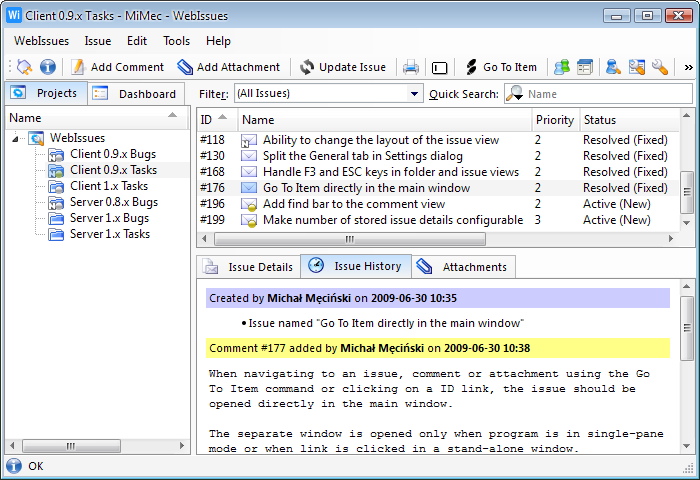Open the WebIssues menu
Viewport: 700px width, 480px height.
pyautogui.click(x=42, y=41)
